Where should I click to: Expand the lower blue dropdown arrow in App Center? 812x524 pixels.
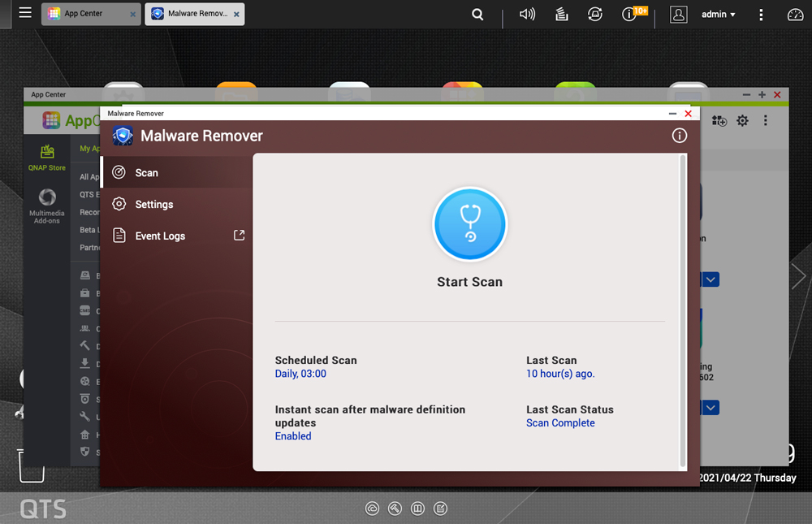(x=710, y=407)
